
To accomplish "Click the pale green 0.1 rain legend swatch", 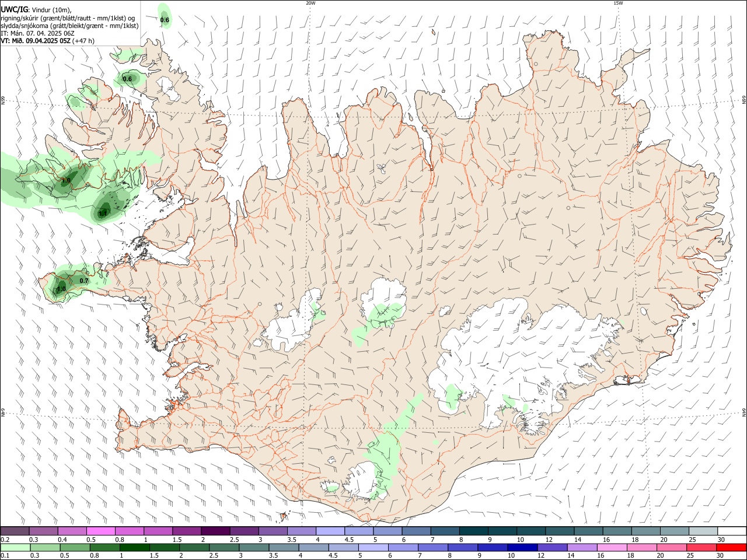I will click(16, 547).
